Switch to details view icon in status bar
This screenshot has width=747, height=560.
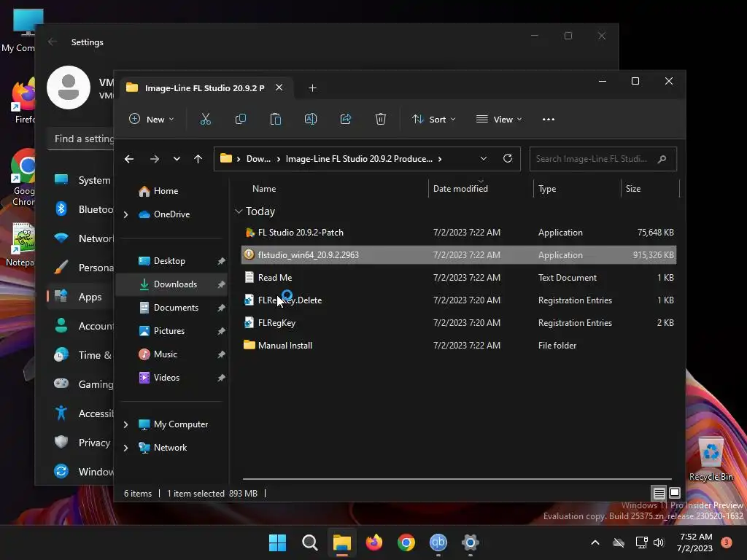pyautogui.click(x=659, y=493)
